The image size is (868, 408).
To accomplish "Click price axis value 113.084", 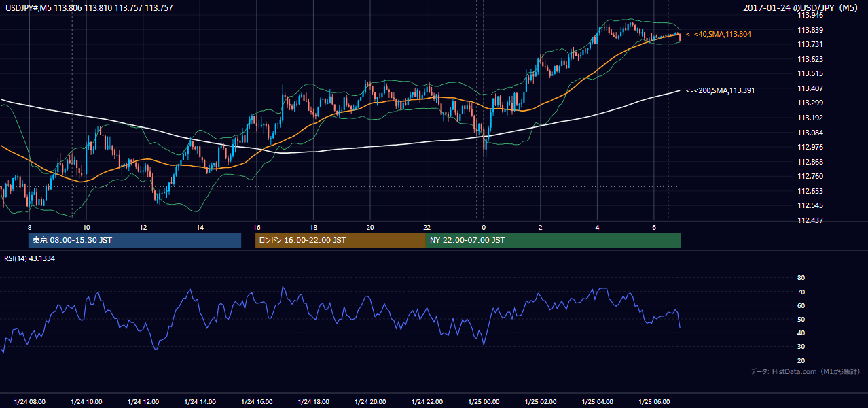I will [x=810, y=133].
